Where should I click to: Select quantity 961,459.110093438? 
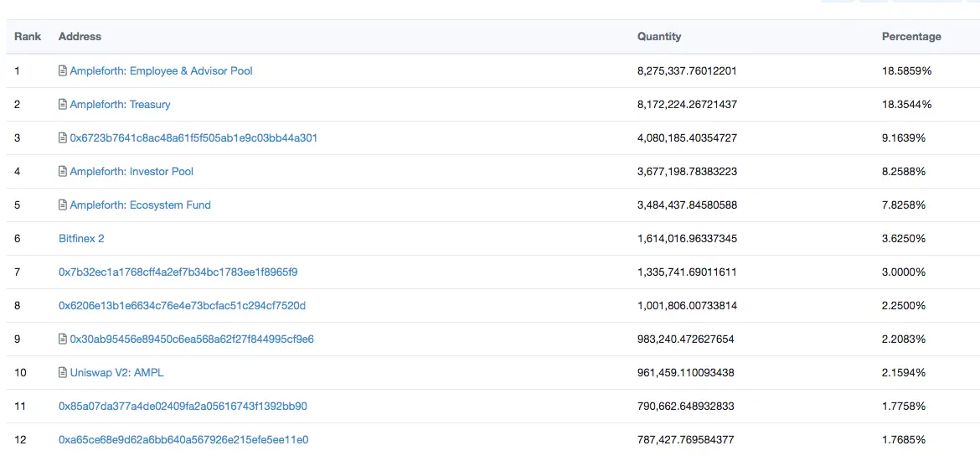click(x=686, y=373)
